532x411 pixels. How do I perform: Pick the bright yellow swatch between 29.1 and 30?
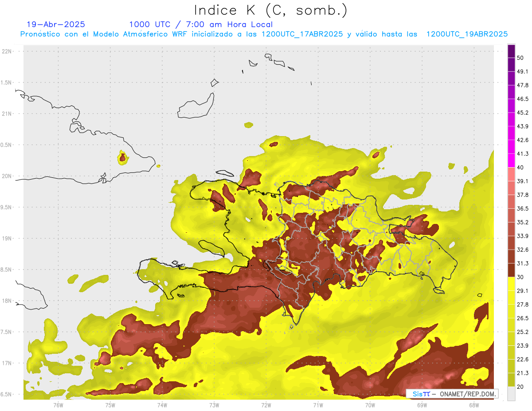(511, 284)
